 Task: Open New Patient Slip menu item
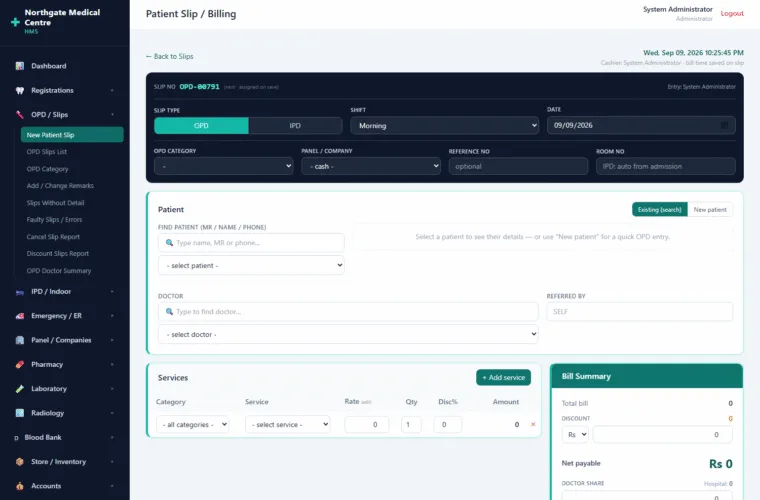tap(72, 135)
